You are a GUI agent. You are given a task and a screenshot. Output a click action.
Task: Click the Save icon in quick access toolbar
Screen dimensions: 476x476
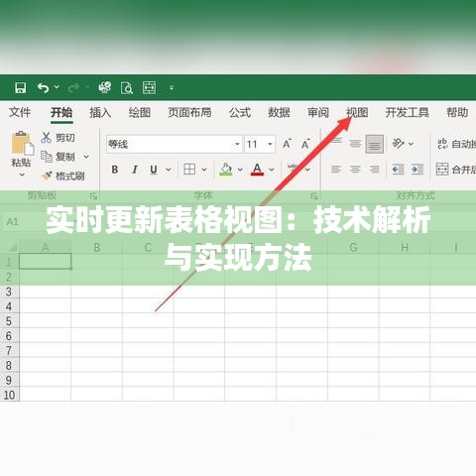click(21, 88)
